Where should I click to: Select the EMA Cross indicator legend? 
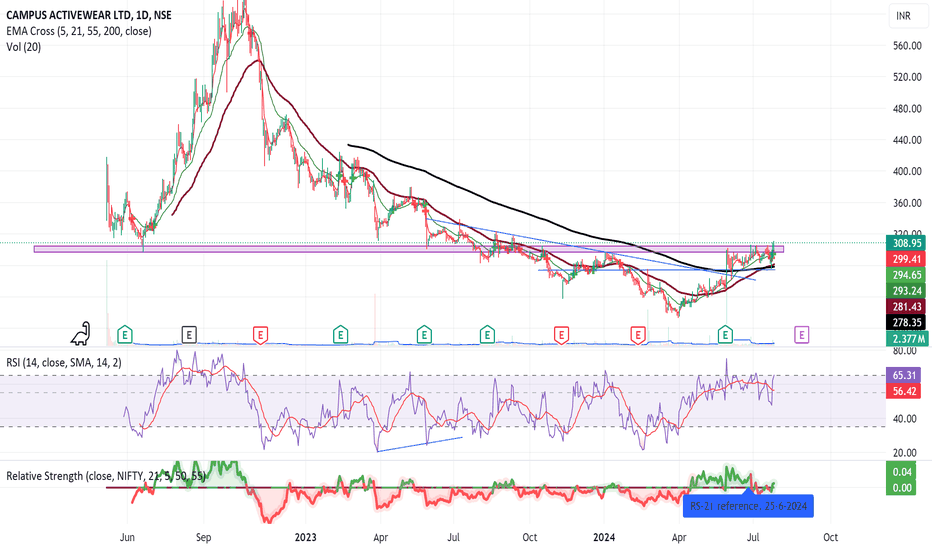point(79,31)
